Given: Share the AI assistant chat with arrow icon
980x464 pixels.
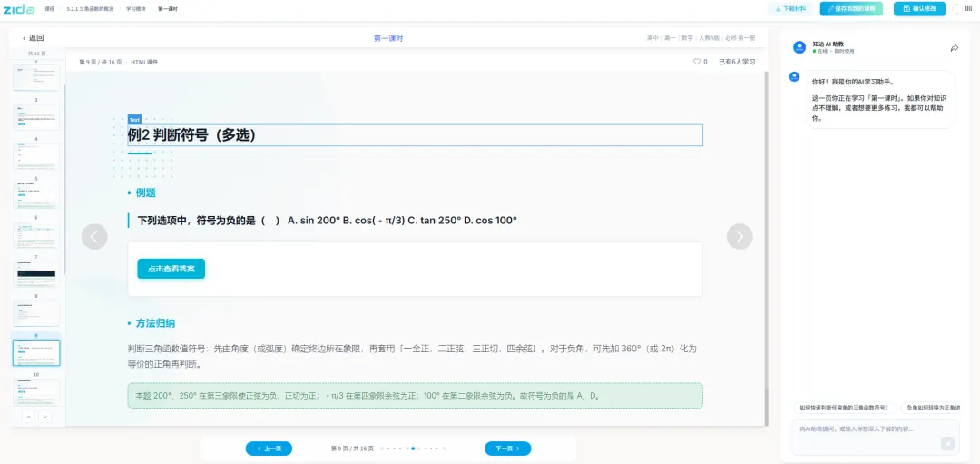Looking at the screenshot, I should coord(955,48).
